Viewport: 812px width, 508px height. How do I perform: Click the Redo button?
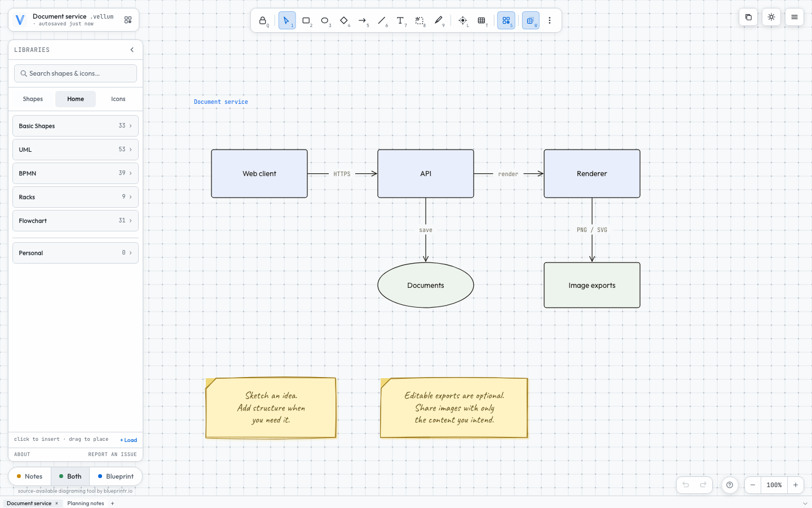click(703, 485)
